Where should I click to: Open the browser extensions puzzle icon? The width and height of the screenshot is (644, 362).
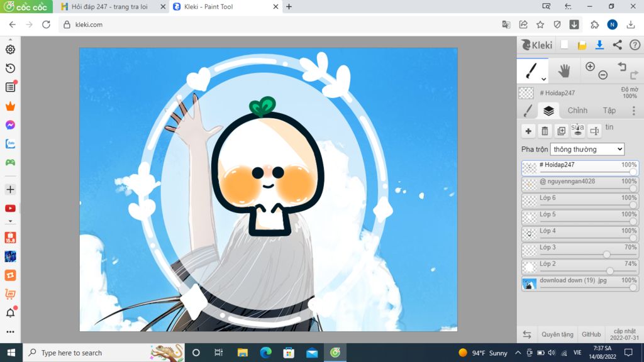point(594,25)
